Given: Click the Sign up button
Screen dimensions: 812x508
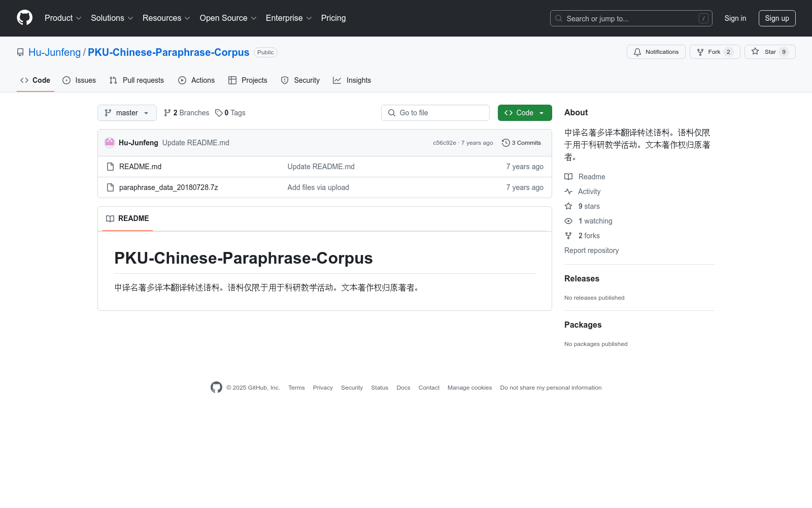Looking at the screenshot, I should (777, 18).
